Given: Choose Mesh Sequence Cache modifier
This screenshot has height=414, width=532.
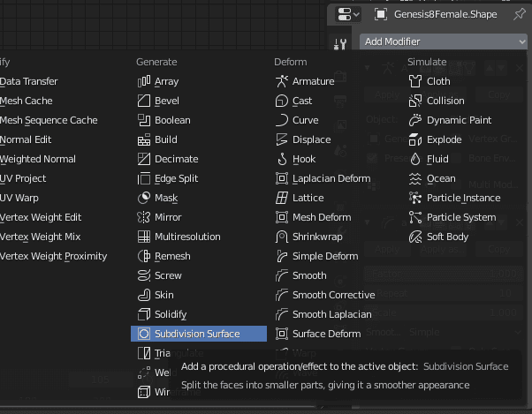Looking at the screenshot, I should pos(49,120).
